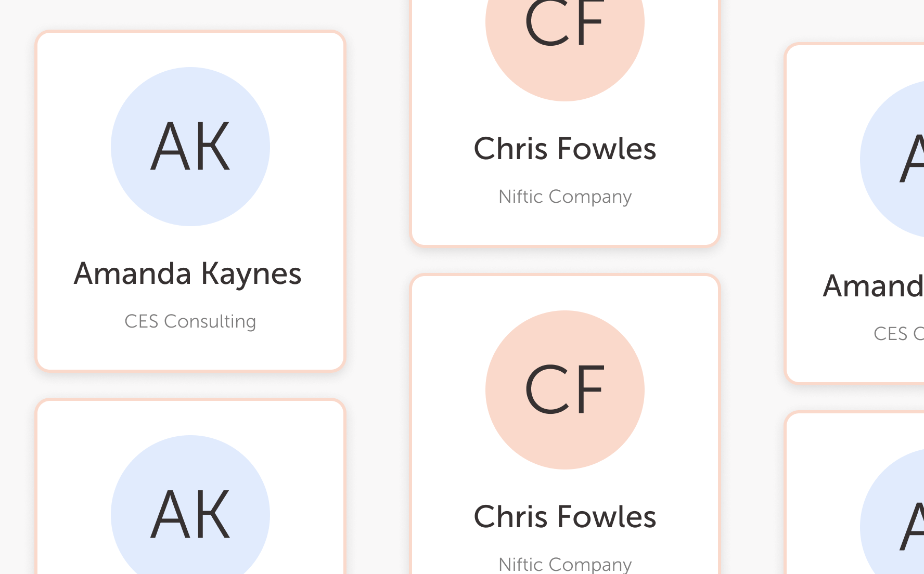The image size is (924, 574).
Task: Click the fully visible Niftic Company label
Action: (x=565, y=197)
